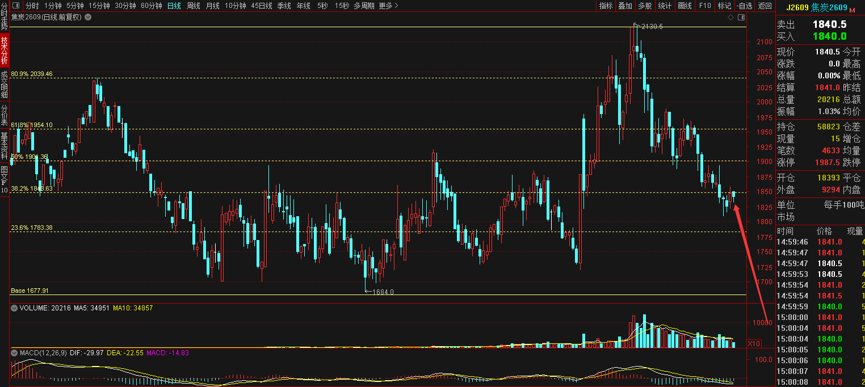Click the 14:59:46 trade record row
The width and height of the screenshot is (865, 387).
click(x=821, y=241)
